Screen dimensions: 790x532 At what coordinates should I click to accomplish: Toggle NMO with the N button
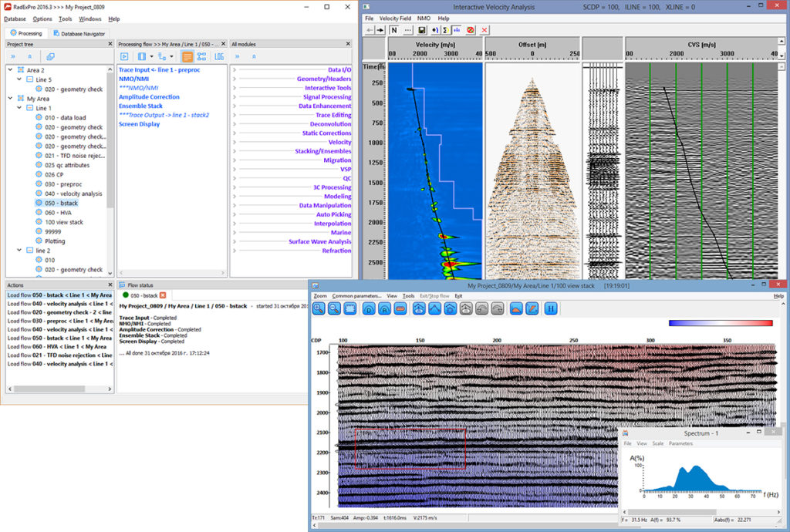[x=393, y=30]
